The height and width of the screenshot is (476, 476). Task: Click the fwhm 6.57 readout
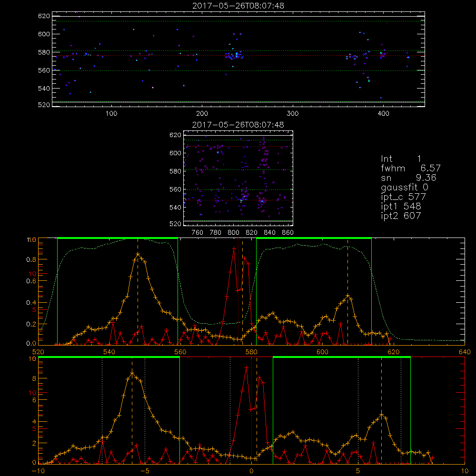(410, 168)
